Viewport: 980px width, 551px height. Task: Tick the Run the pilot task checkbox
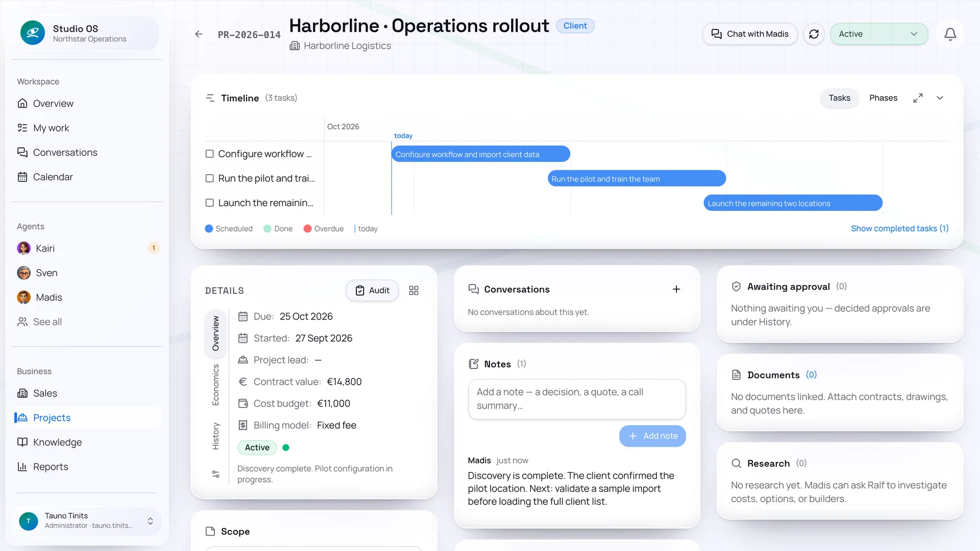pos(210,179)
